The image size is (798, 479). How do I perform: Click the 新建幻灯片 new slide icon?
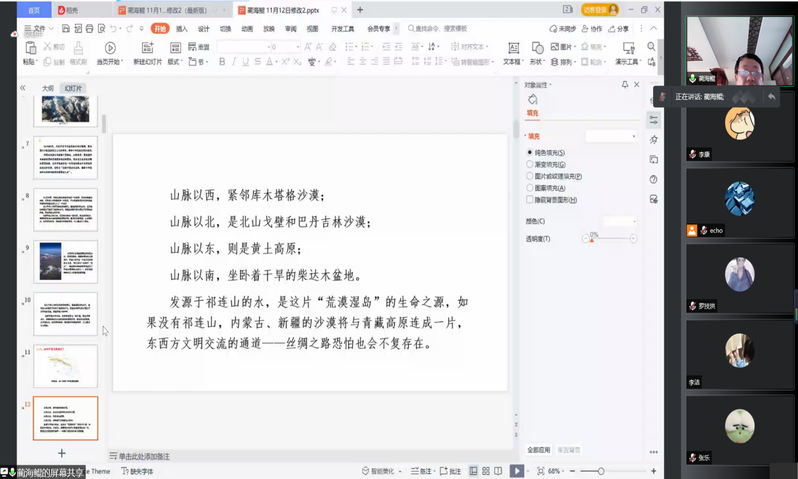click(147, 48)
